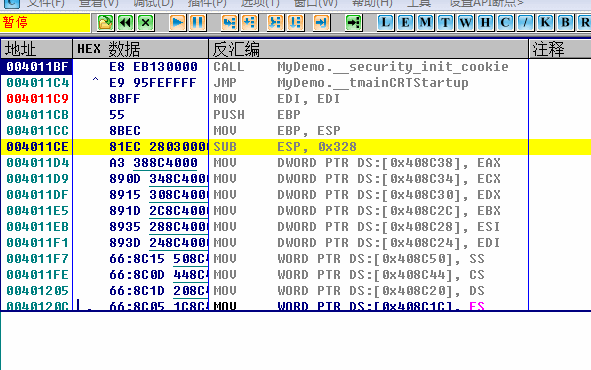The width and height of the screenshot is (591, 370).
Task: Click the HEX 数据 column header
Action: [141, 49]
